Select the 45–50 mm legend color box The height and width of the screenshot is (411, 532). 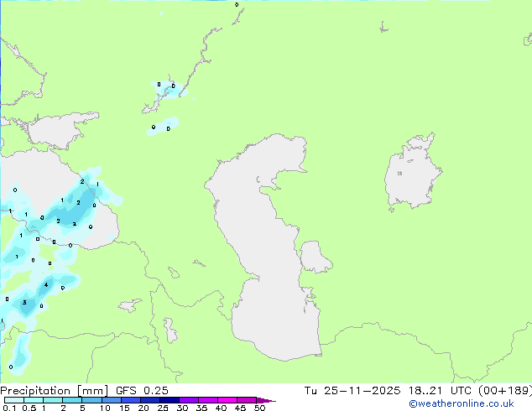247,400
